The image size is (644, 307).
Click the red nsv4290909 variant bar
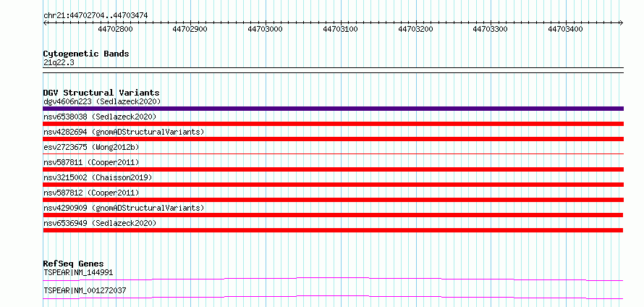[x=333, y=215]
